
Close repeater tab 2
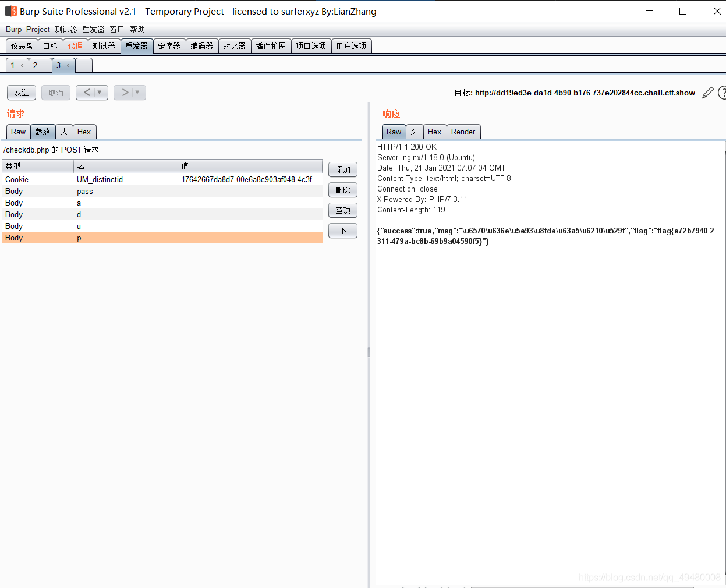click(44, 66)
